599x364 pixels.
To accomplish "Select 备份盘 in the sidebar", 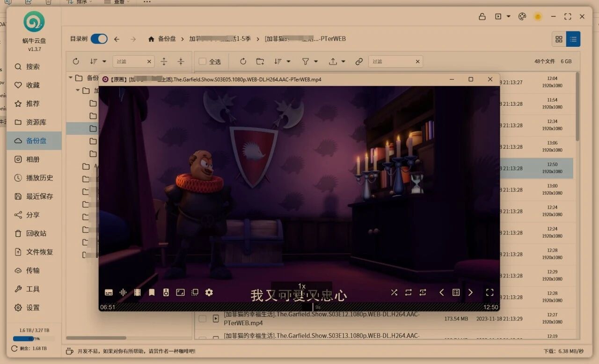I will [34, 141].
